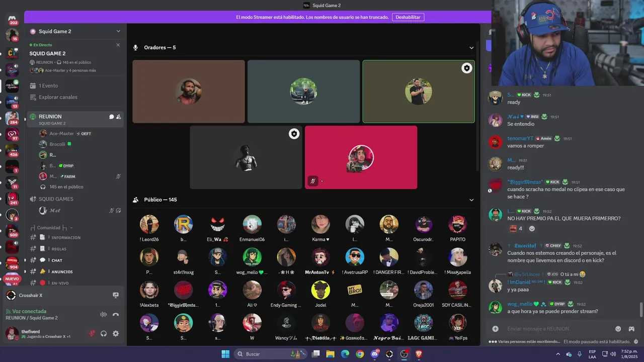Open the Windows Start menu
The image size is (644, 362).
click(225, 354)
